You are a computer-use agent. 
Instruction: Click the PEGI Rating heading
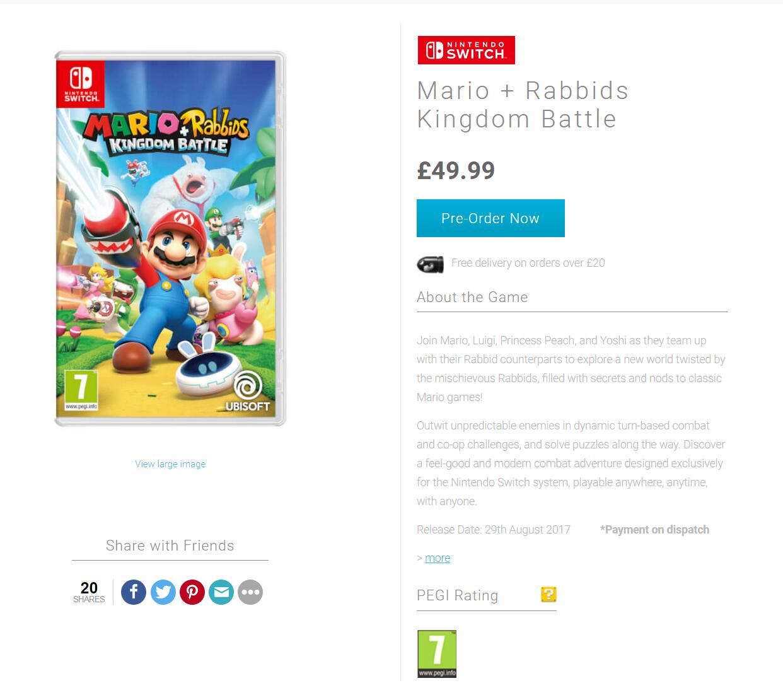457,595
